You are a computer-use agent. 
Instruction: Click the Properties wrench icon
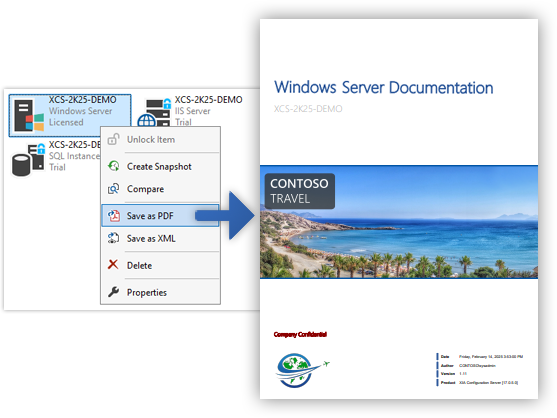coord(113,292)
